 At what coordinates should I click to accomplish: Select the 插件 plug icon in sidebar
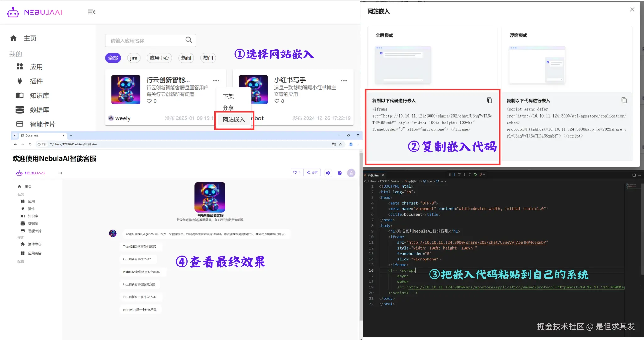click(x=19, y=81)
